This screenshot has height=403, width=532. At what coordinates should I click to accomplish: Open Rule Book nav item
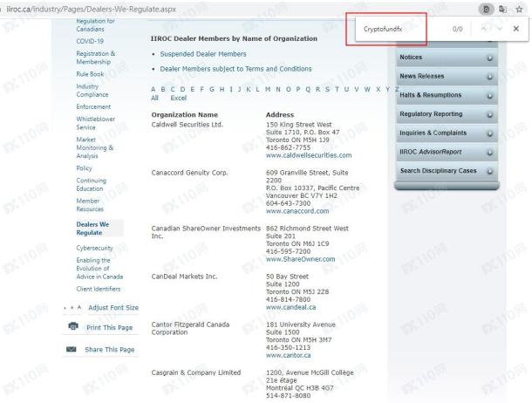pos(90,74)
